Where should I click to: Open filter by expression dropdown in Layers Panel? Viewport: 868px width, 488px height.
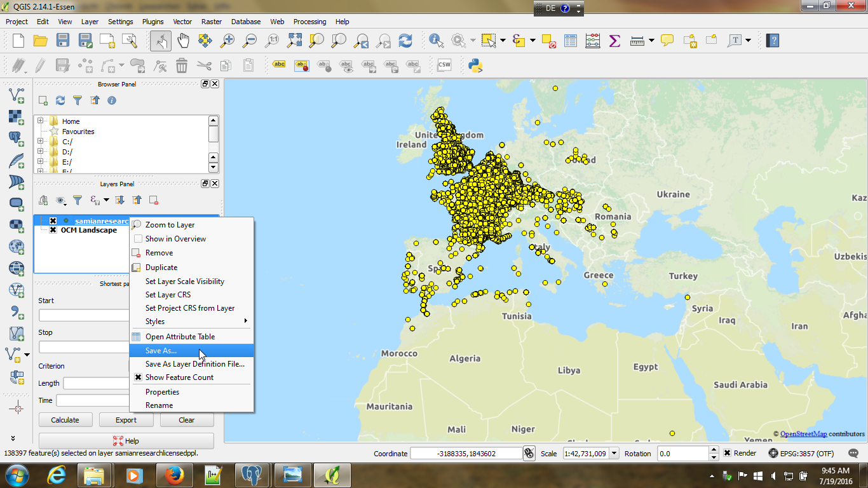(106, 200)
